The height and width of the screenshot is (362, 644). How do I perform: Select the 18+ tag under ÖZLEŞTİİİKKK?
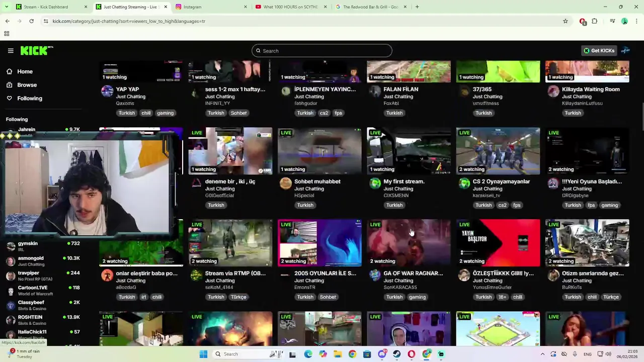(x=502, y=297)
